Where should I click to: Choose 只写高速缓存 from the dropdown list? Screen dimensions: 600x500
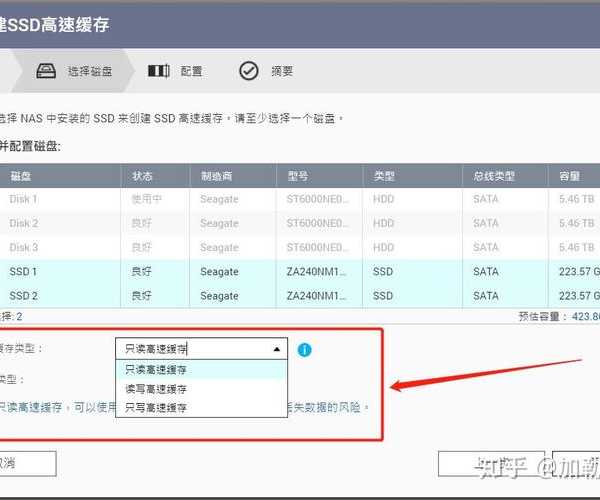pyautogui.click(x=201, y=407)
